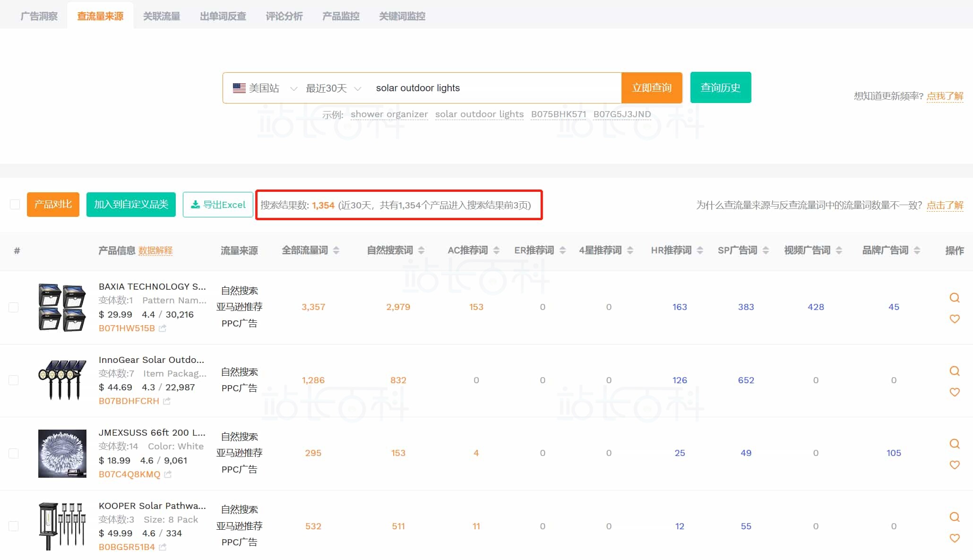Click the Excel export download icon
Image resolution: width=973 pixels, height=560 pixels.
pyautogui.click(x=195, y=205)
